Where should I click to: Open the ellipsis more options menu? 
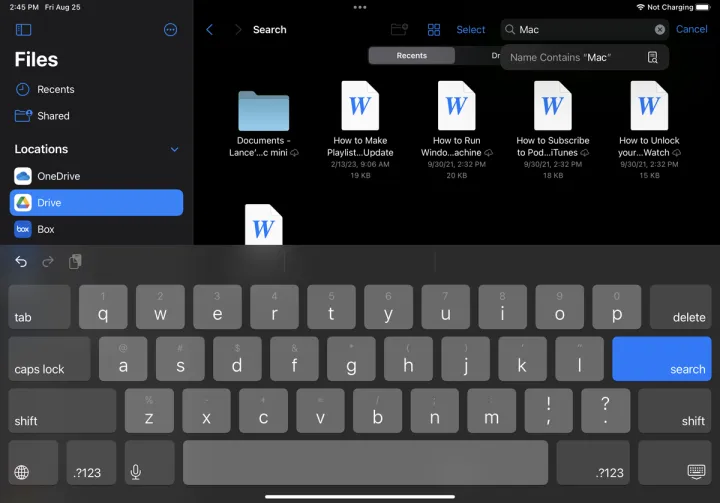pos(170,30)
